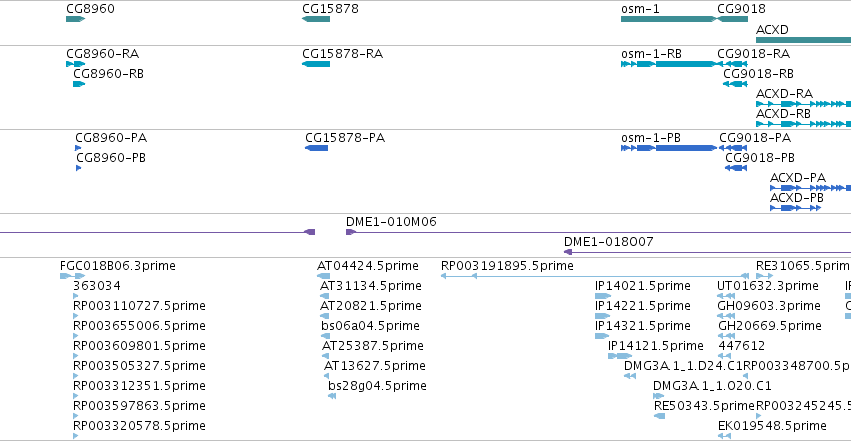Select the UT01632.3prime EST glyph
The height and width of the screenshot is (441, 851).
click(x=726, y=296)
